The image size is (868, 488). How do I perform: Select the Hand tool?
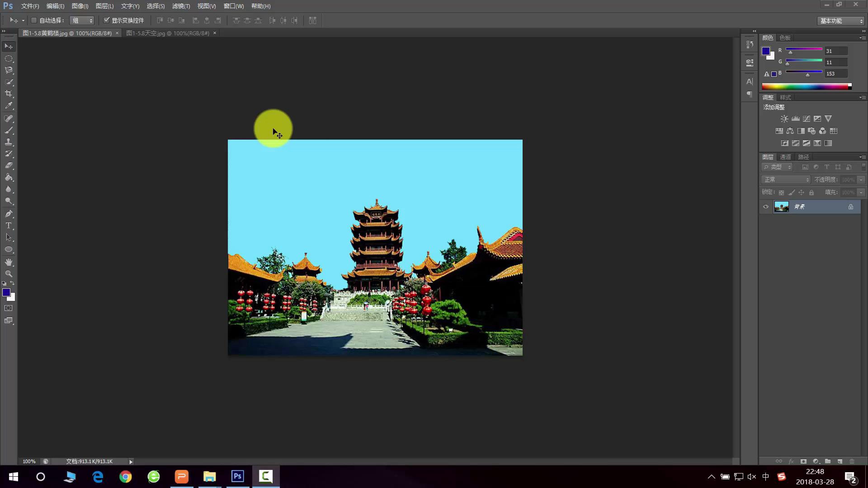9,262
